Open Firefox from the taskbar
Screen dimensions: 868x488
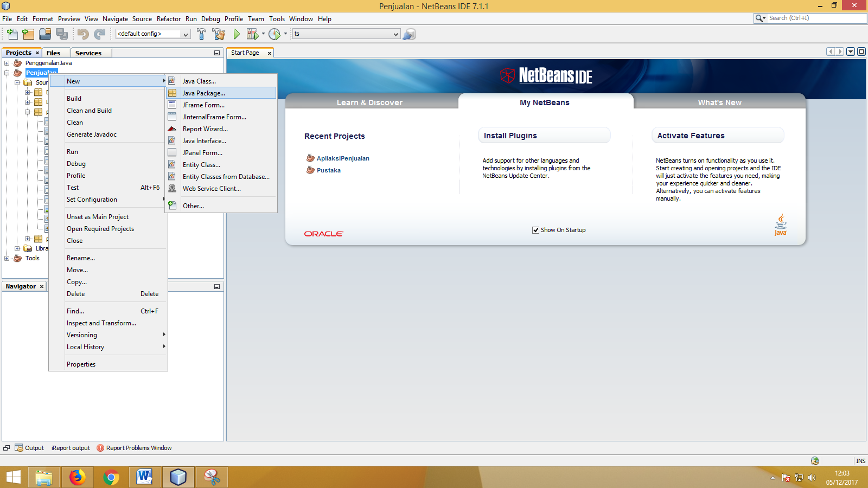[x=78, y=477]
